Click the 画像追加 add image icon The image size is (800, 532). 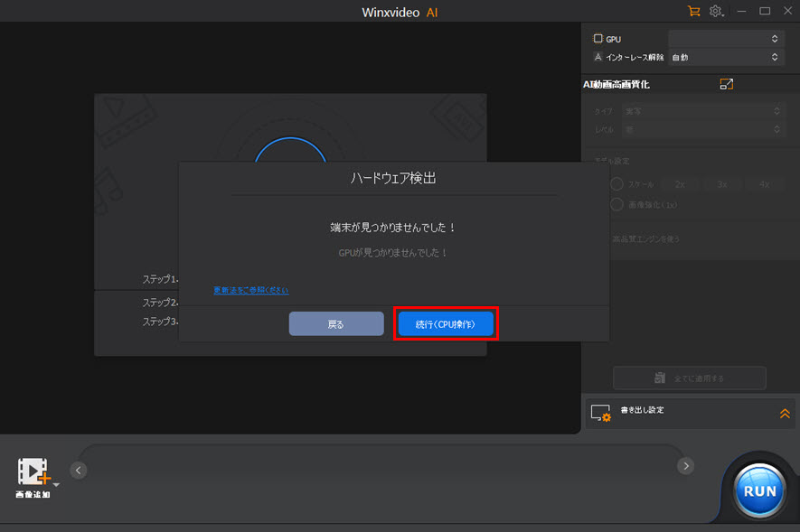pyautogui.click(x=33, y=471)
